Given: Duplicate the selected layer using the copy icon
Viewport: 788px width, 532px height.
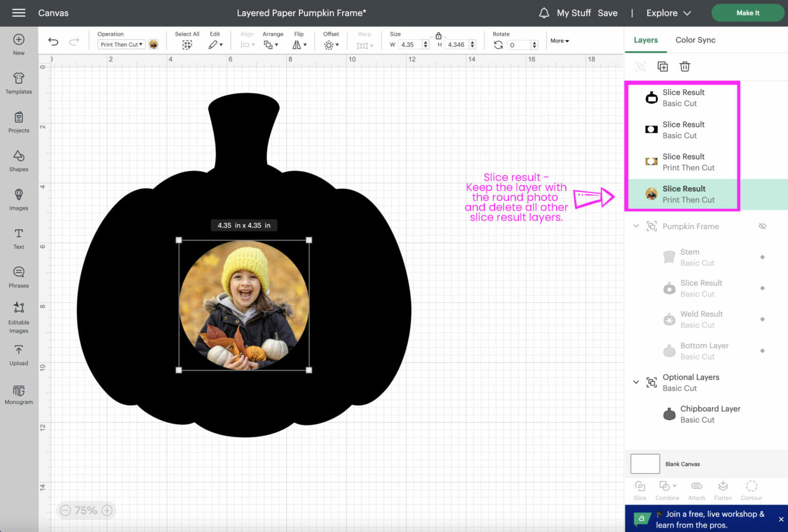Looking at the screenshot, I should (x=662, y=67).
